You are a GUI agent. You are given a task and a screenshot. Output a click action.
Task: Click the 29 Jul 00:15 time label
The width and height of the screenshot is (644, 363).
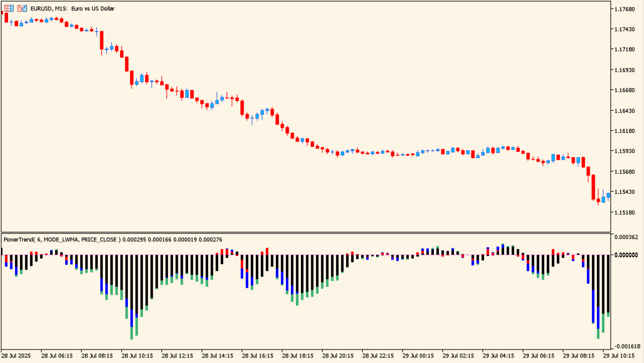[418, 356]
